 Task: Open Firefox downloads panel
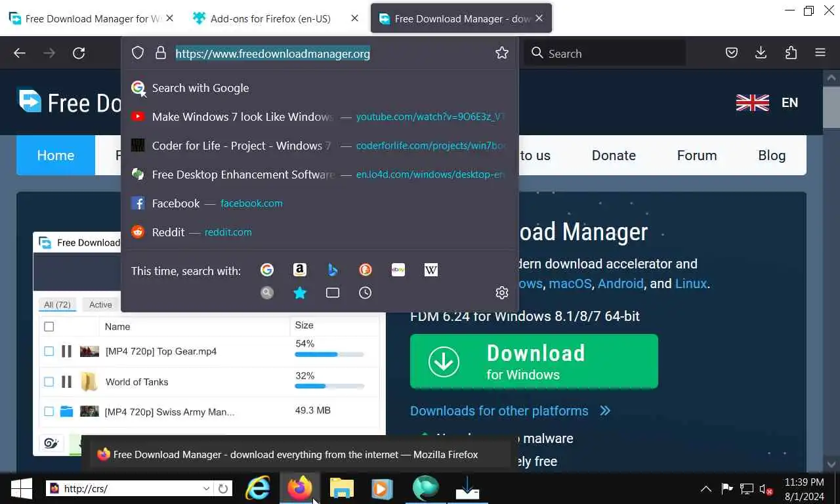click(761, 53)
